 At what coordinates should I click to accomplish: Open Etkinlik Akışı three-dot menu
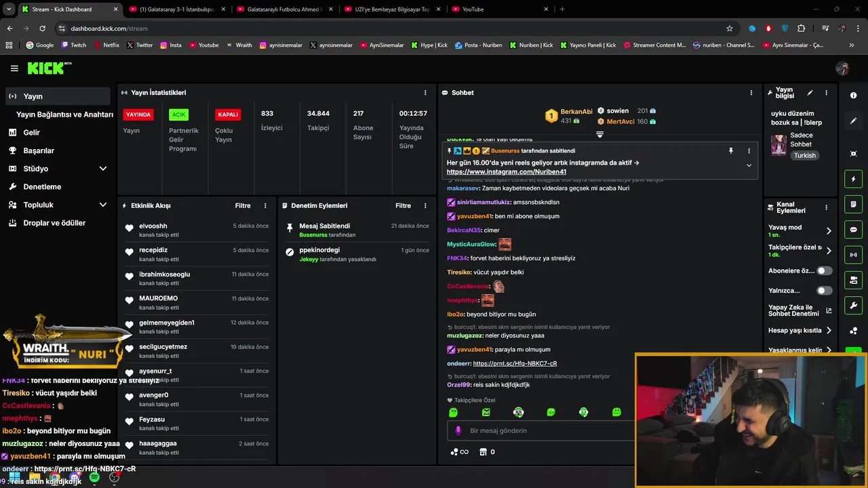(x=265, y=205)
